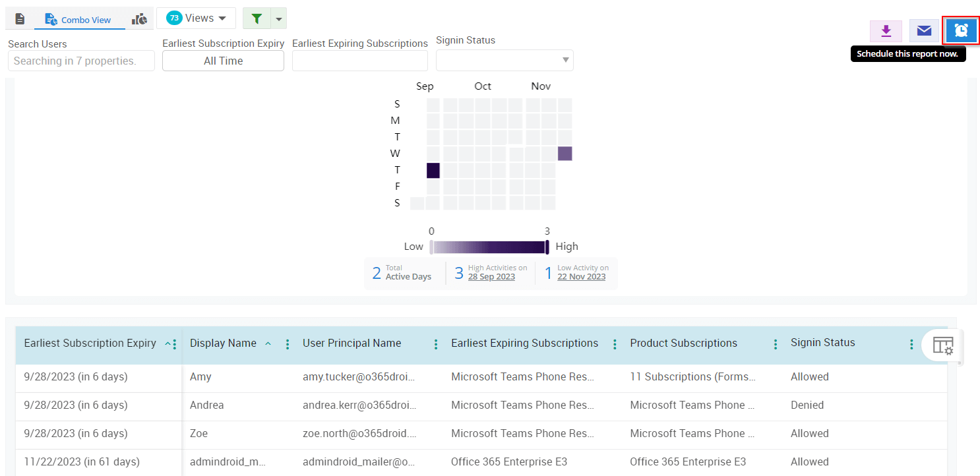
Task: Open Display Name column options menu
Action: (288, 344)
